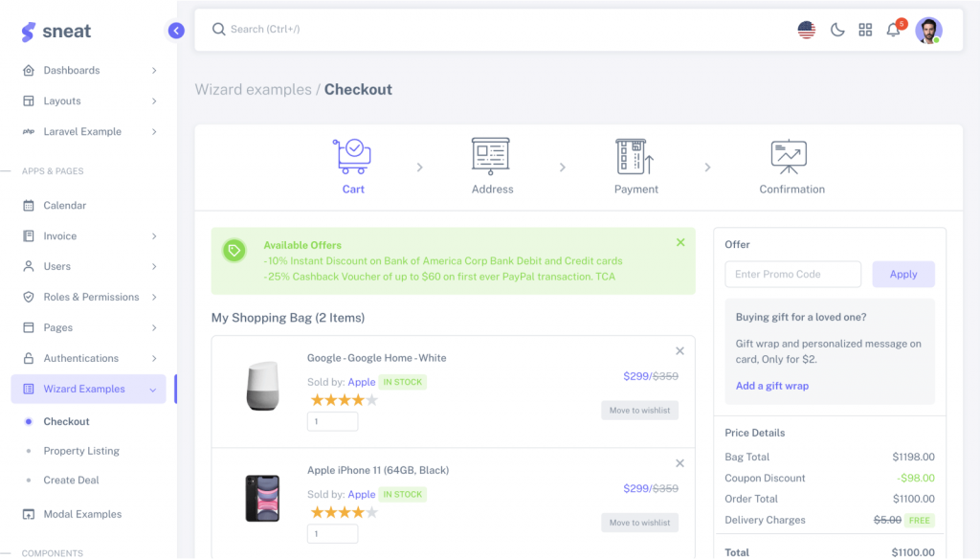Click the Add a gift wrap link
980x559 pixels.
[771, 386]
